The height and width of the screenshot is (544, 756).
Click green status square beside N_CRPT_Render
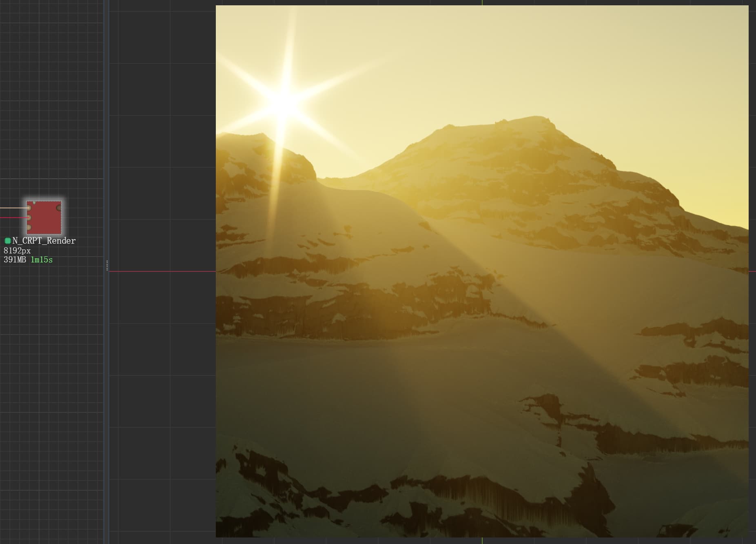7,241
